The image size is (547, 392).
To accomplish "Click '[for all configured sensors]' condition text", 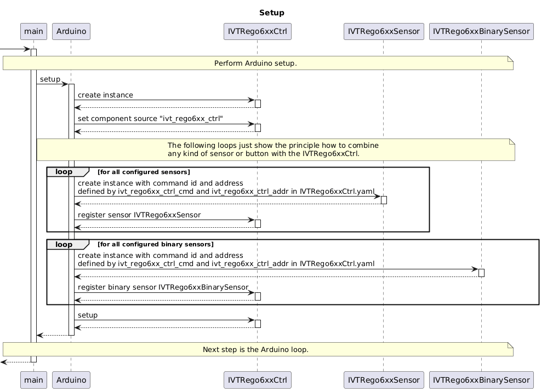I will [x=144, y=172].
